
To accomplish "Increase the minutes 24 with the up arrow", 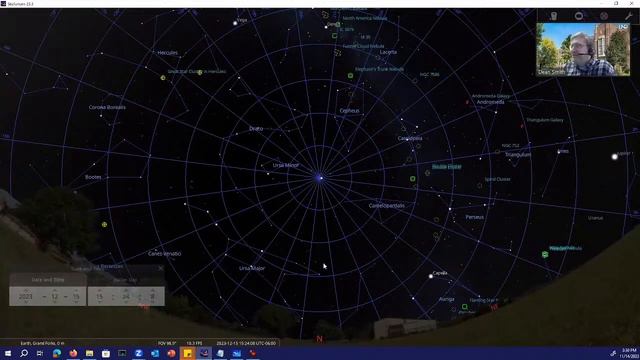I will click(126, 290).
